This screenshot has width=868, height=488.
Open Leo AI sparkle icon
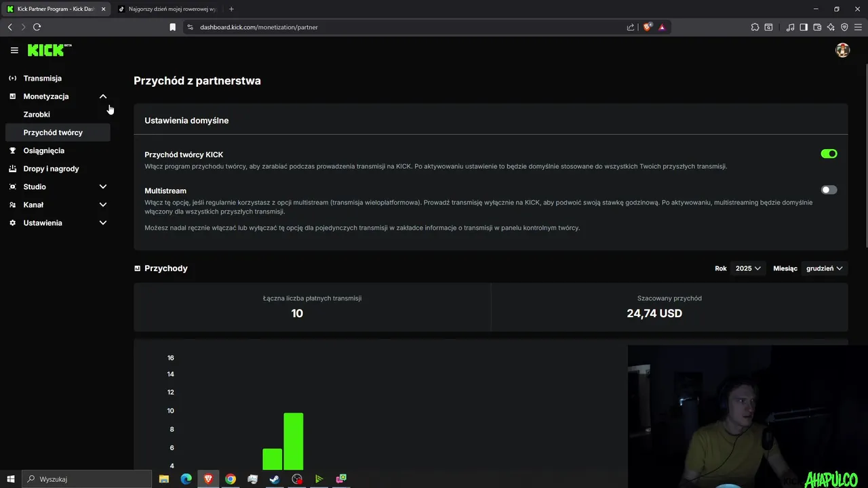pos(831,27)
